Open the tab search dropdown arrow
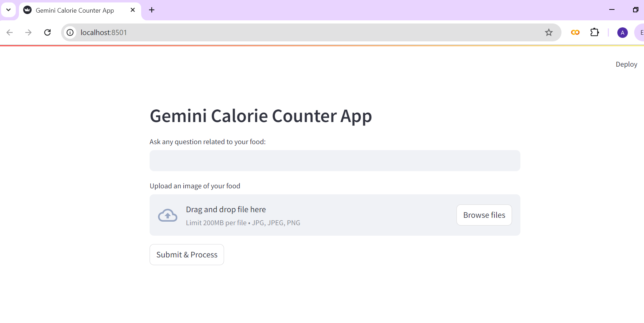Image resolution: width=644 pixels, height=323 pixels. [8, 10]
